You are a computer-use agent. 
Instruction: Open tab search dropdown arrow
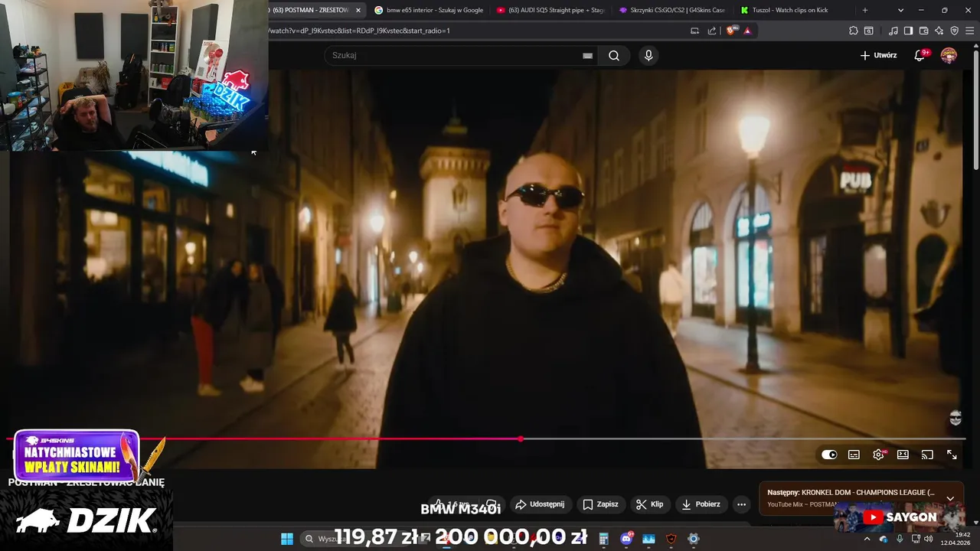coord(900,10)
